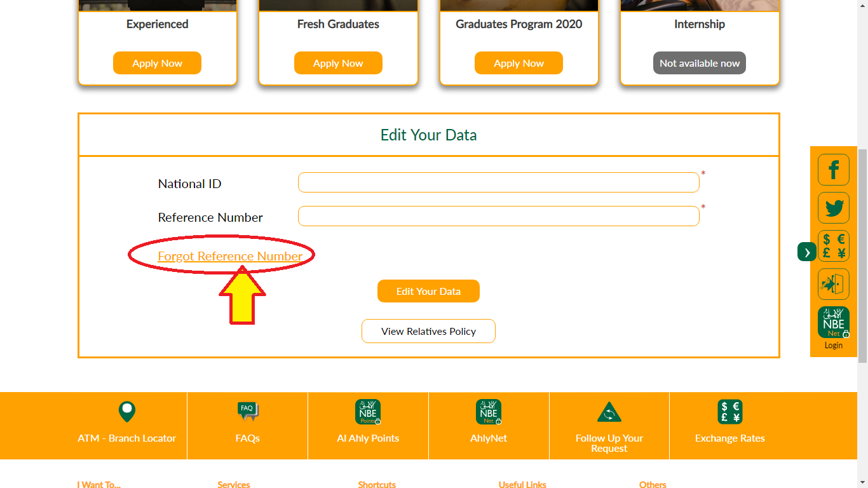
Task: Open currency exchange icon in the sidebar
Action: [833, 246]
